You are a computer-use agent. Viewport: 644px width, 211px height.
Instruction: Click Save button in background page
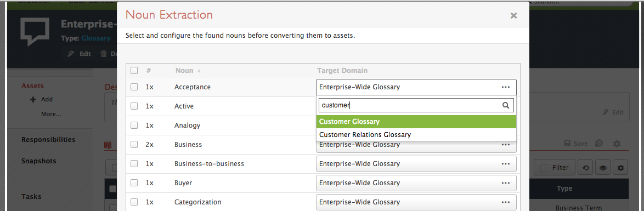[576, 143]
